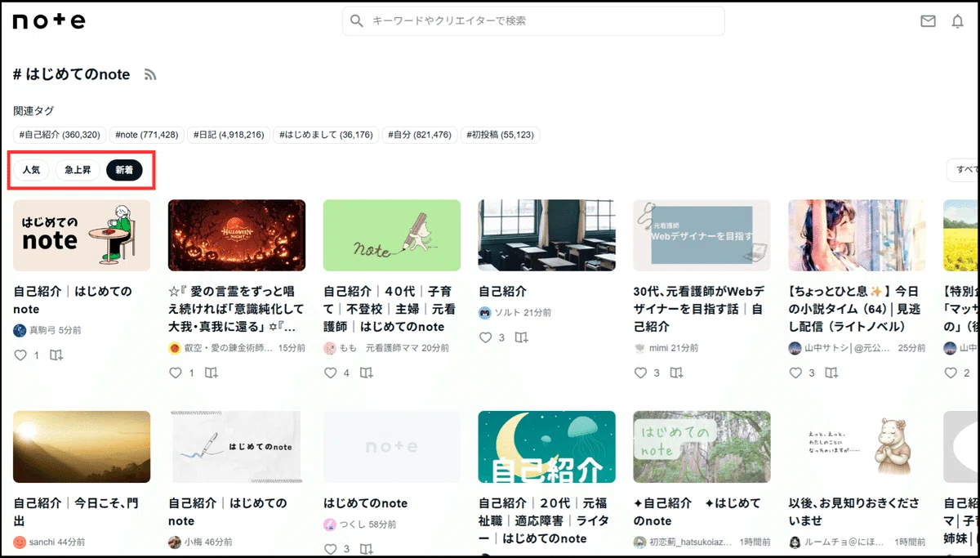The image size is (980, 558).
Task: Open the #日記 related tag
Action: [x=228, y=135]
